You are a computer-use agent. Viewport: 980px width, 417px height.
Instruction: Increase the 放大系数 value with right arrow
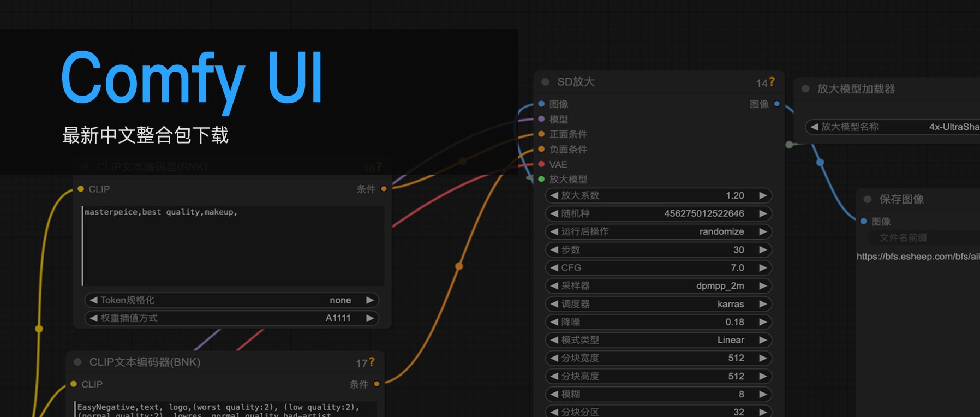(763, 195)
